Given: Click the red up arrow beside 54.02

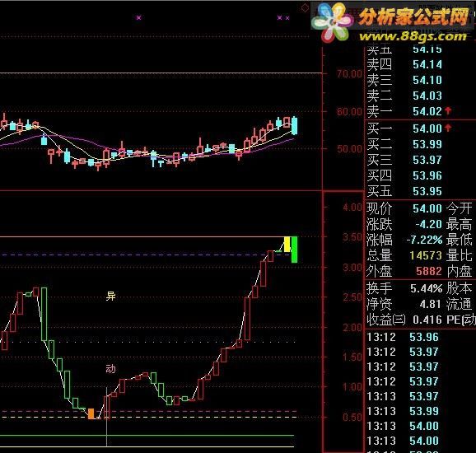Looking at the screenshot, I should (448, 111).
